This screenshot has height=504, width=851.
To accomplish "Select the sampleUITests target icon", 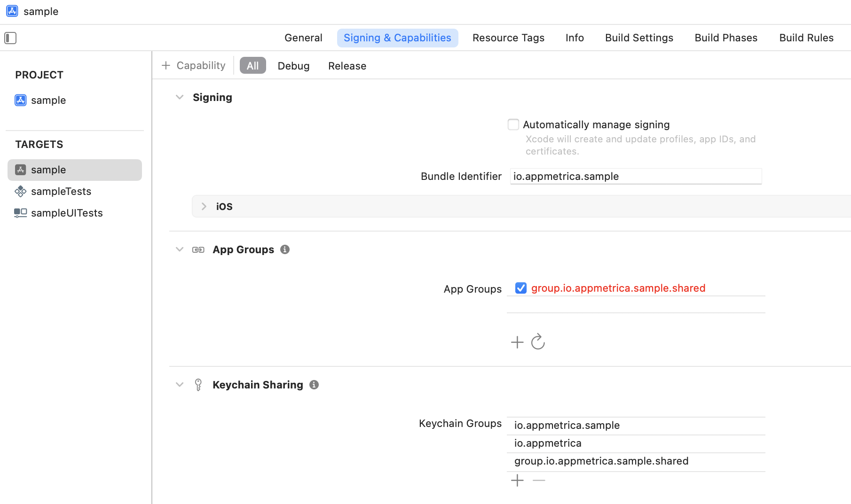I will [20, 213].
